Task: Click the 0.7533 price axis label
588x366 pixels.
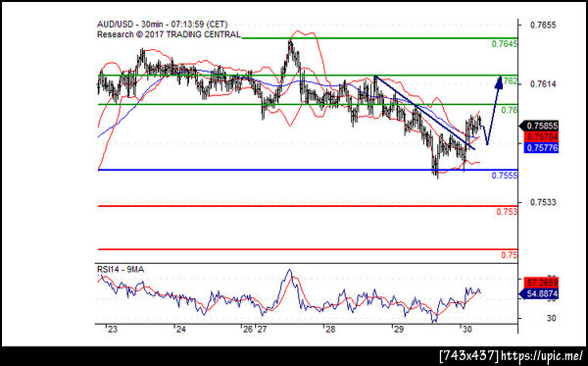Action: [x=543, y=203]
